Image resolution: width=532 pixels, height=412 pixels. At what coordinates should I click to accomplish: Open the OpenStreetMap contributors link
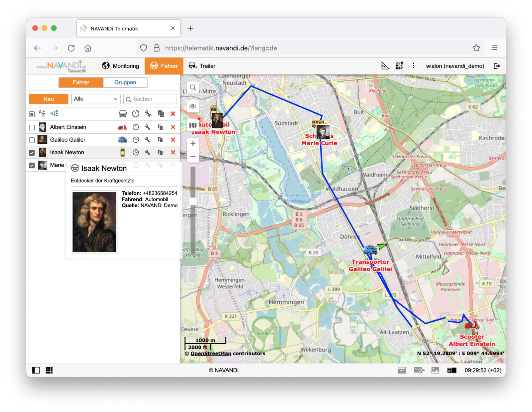pyautogui.click(x=211, y=353)
